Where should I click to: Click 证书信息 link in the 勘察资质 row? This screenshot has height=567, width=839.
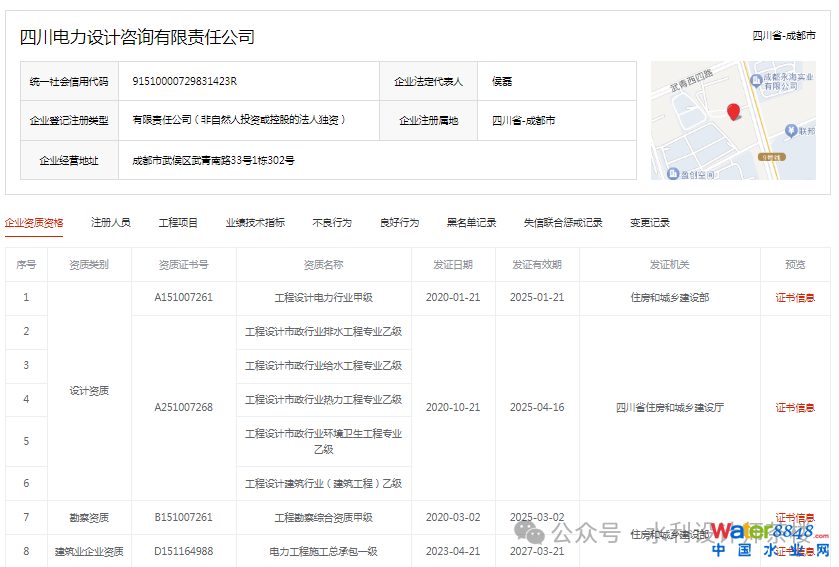pos(795,518)
